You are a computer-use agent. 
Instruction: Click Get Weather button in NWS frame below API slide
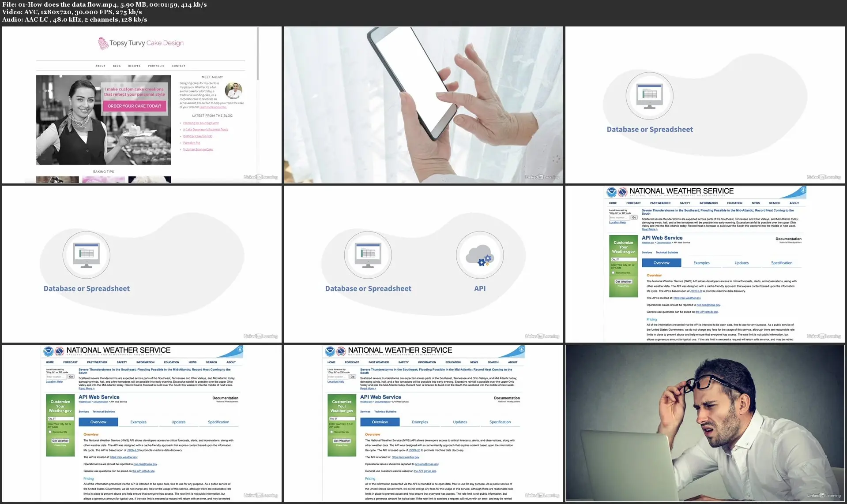click(x=342, y=441)
